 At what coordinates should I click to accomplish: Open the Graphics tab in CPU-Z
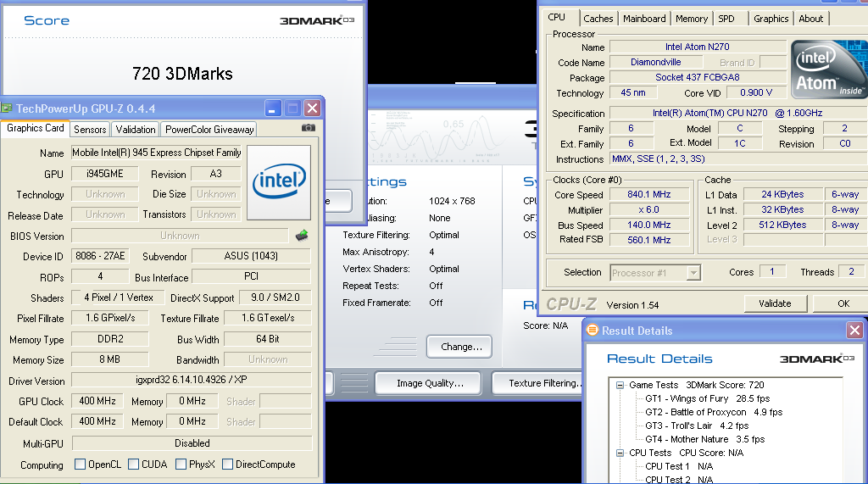(771, 19)
